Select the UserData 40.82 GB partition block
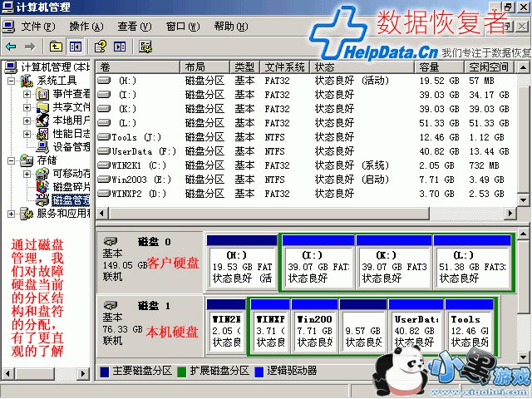This screenshot has height=399, width=532. tap(416, 327)
